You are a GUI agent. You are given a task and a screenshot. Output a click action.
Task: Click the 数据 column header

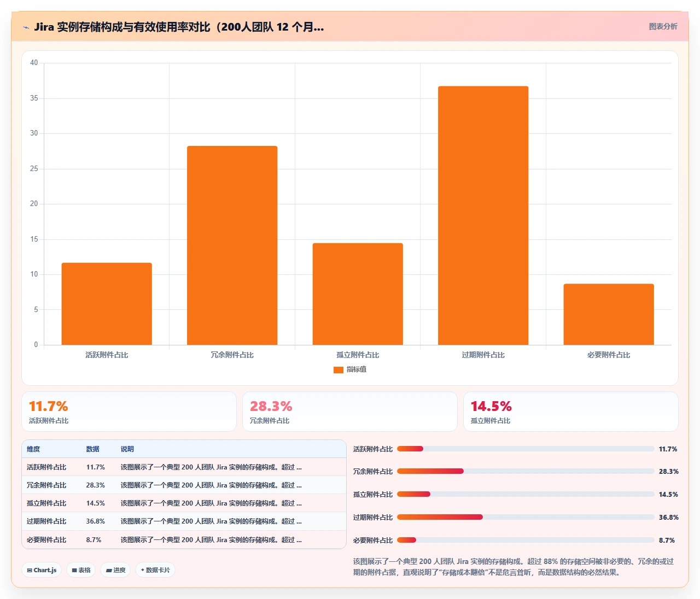[x=92, y=449]
